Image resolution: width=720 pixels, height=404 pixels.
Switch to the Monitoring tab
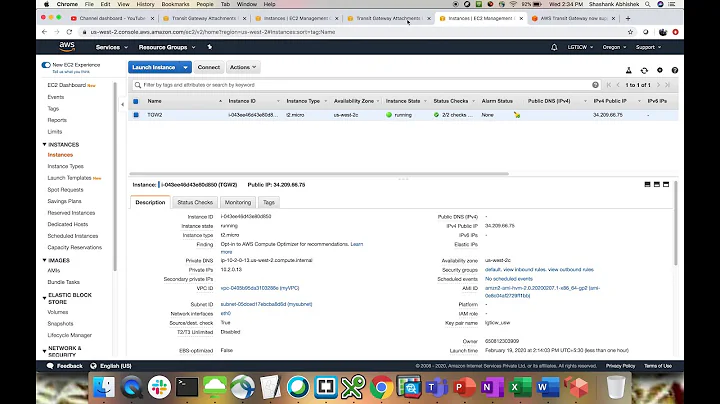pos(238,202)
